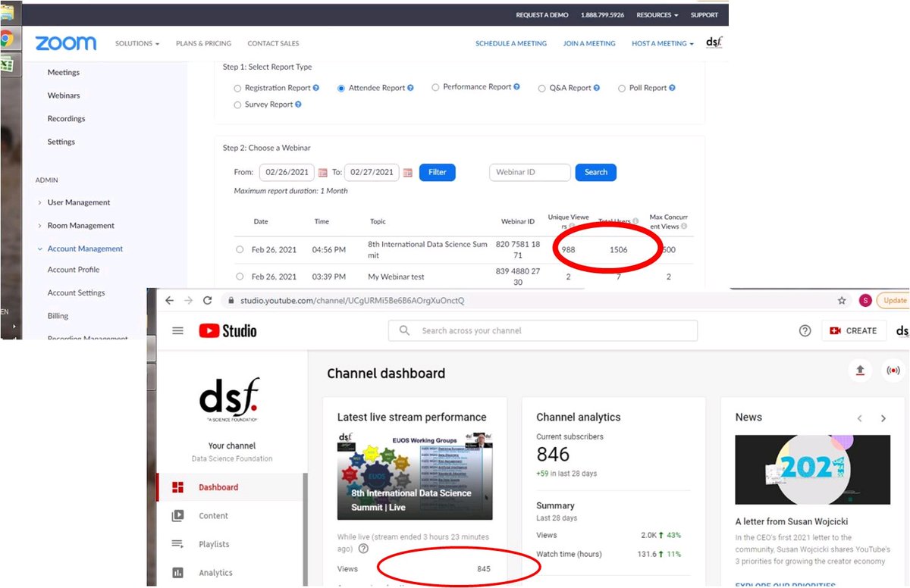This screenshot has height=588, width=910.
Task: Click the go live icon on dashboard
Action: pyautogui.click(x=893, y=371)
